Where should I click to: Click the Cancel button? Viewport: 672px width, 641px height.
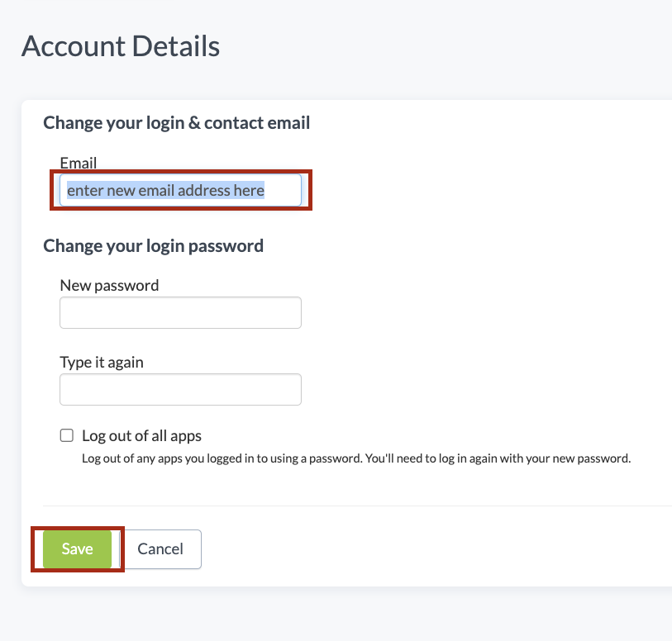160,549
